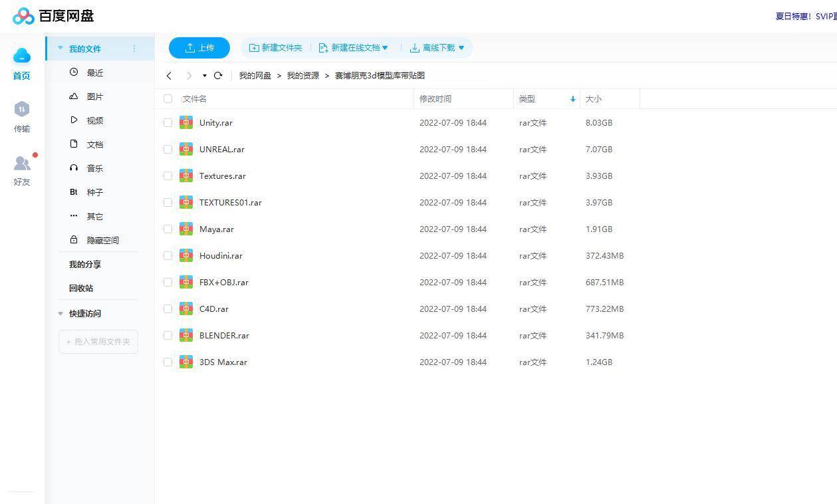
Task: Open 视频 in the sidebar
Action: click(95, 120)
